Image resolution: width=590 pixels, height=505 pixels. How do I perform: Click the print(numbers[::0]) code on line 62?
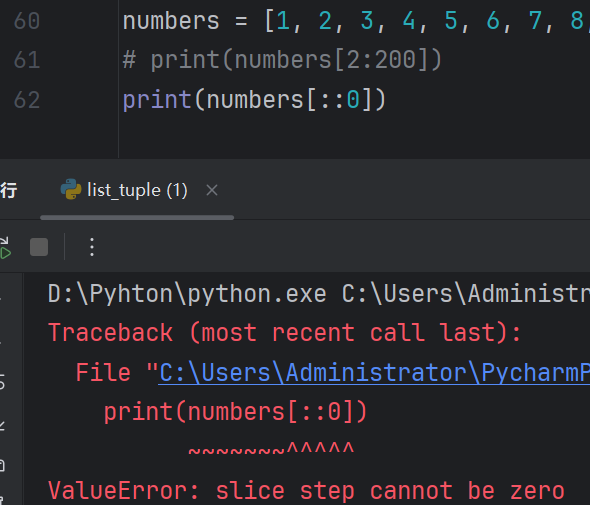[254, 100]
